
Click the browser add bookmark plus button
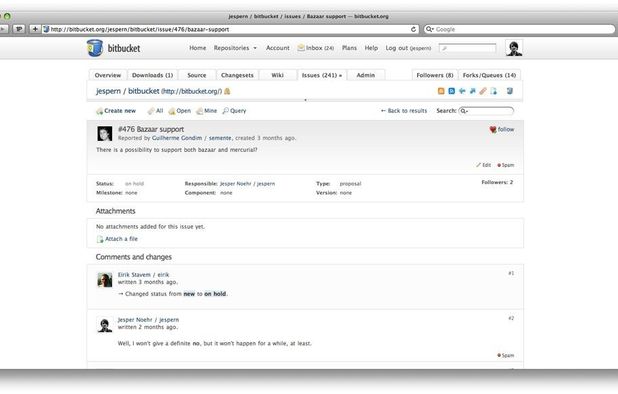[35, 29]
